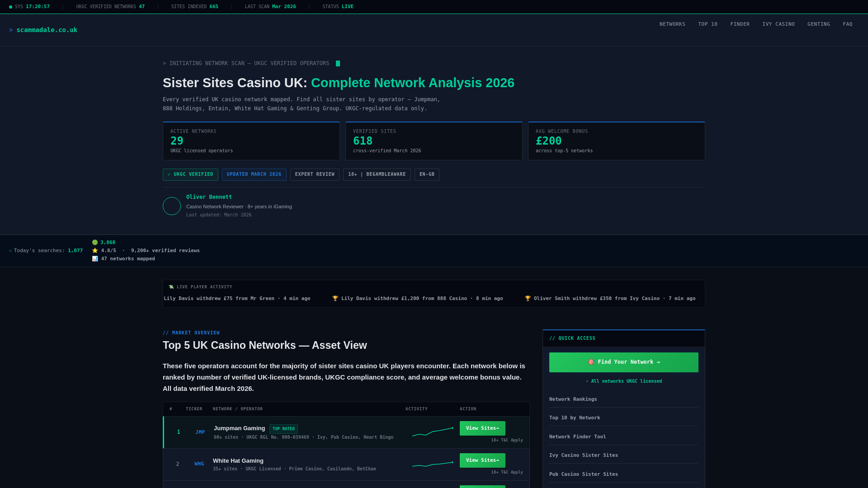View Sites for White Hat Gaming
The image size is (868, 488).
[x=482, y=460]
